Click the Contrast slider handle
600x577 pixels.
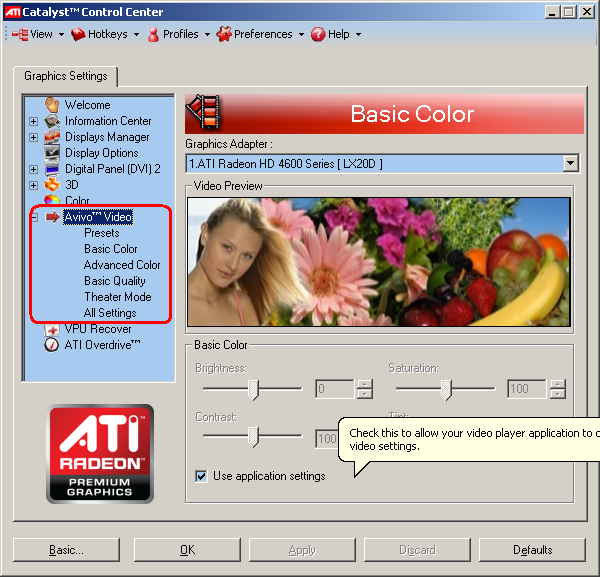click(253, 437)
